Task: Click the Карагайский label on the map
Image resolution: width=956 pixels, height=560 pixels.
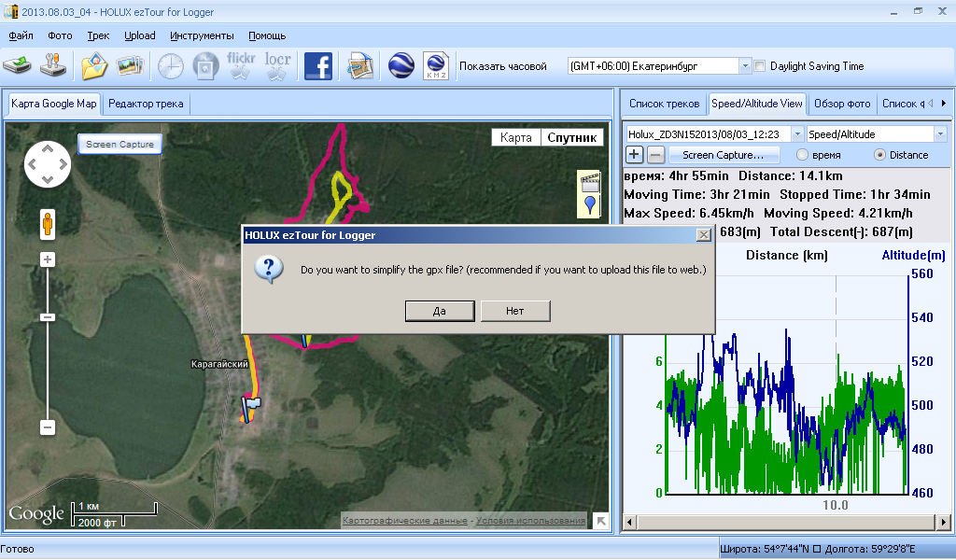Action: pos(219,364)
